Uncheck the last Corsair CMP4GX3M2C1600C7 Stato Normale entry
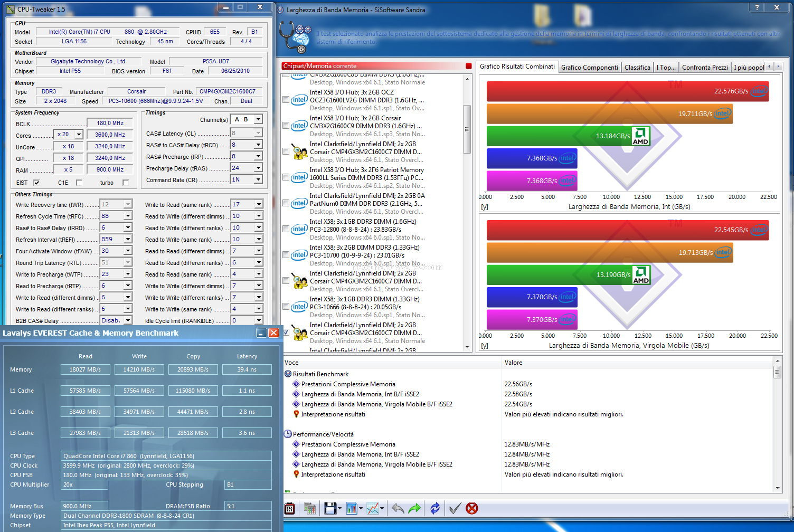 286,332
